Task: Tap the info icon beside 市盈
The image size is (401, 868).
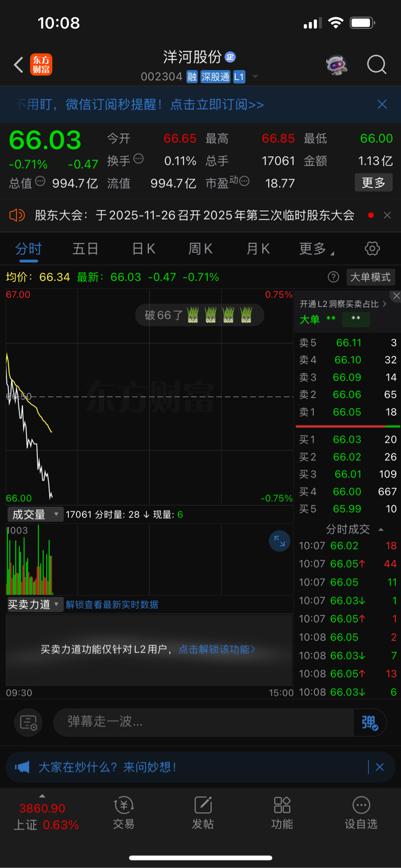Action: pyautogui.click(x=244, y=181)
